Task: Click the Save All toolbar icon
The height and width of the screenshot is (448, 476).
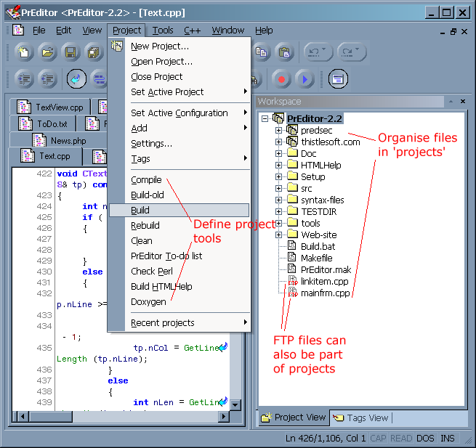Action: [x=94, y=52]
